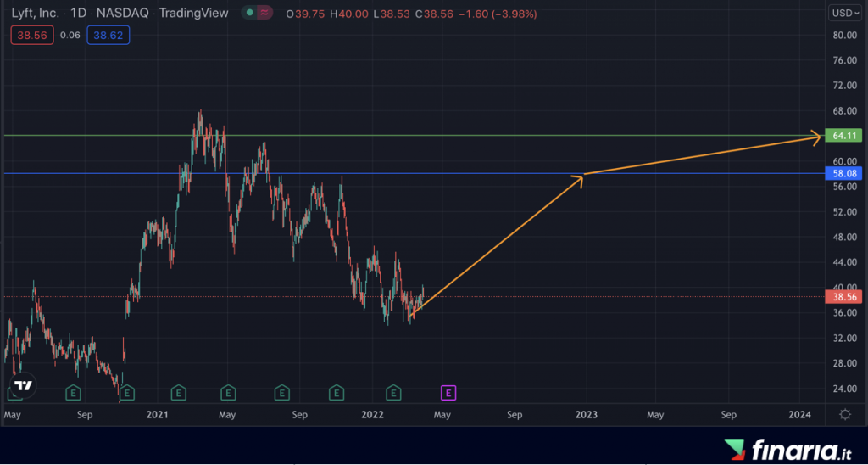Image resolution: width=868 pixels, height=465 pixels.
Task: Click the purple upcoming earnings marker
Action: [x=448, y=393]
